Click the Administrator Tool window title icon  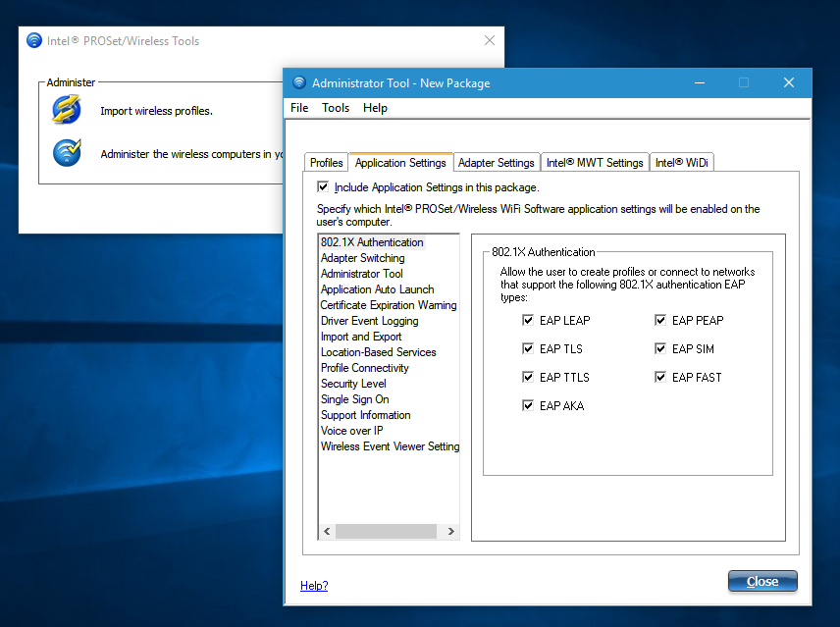(x=299, y=83)
